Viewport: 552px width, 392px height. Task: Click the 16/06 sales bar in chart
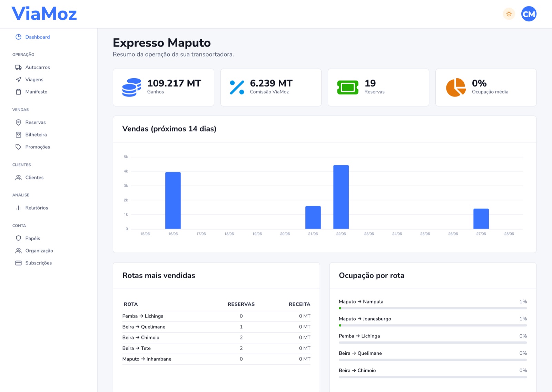[173, 200]
